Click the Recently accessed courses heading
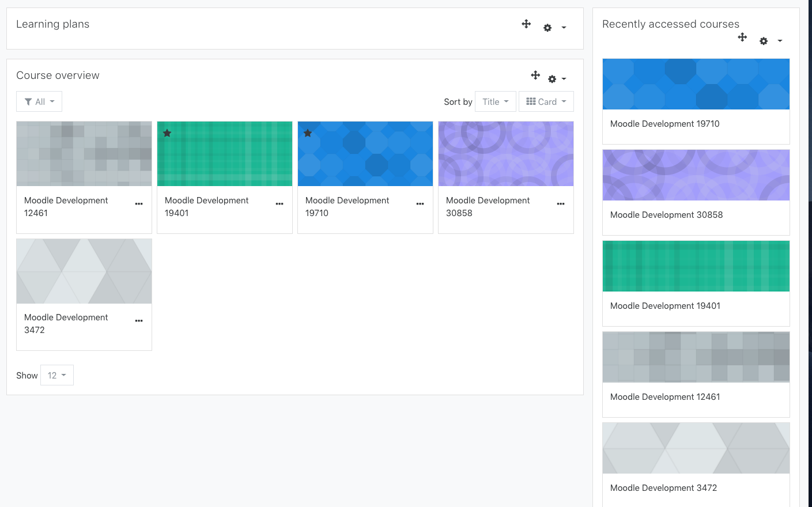The image size is (812, 507). pyautogui.click(x=671, y=24)
